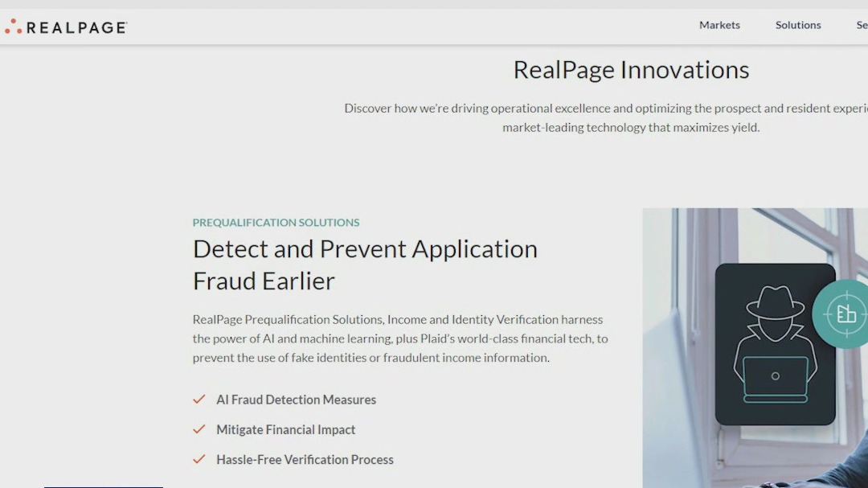
Task: Toggle the Hassle-Free Verification Process list item
Action: [305, 459]
